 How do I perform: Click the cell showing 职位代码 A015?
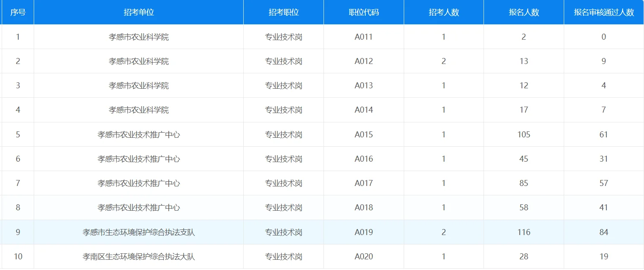pyautogui.click(x=363, y=134)
